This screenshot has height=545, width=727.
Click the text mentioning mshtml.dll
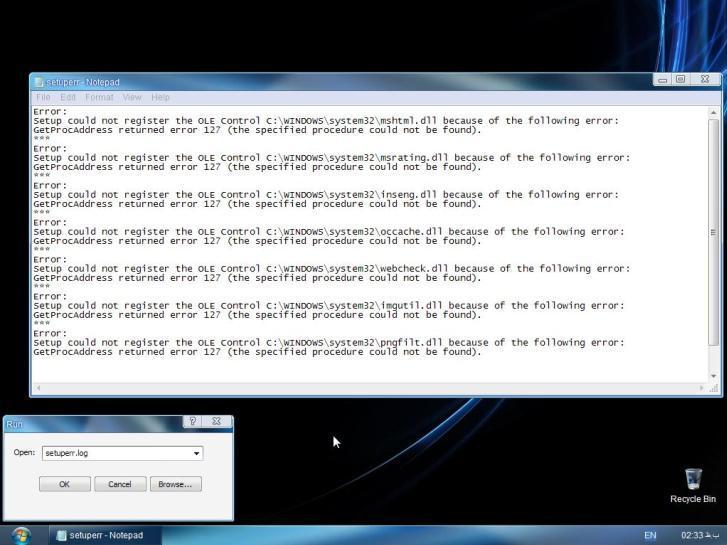click(326, 121)
